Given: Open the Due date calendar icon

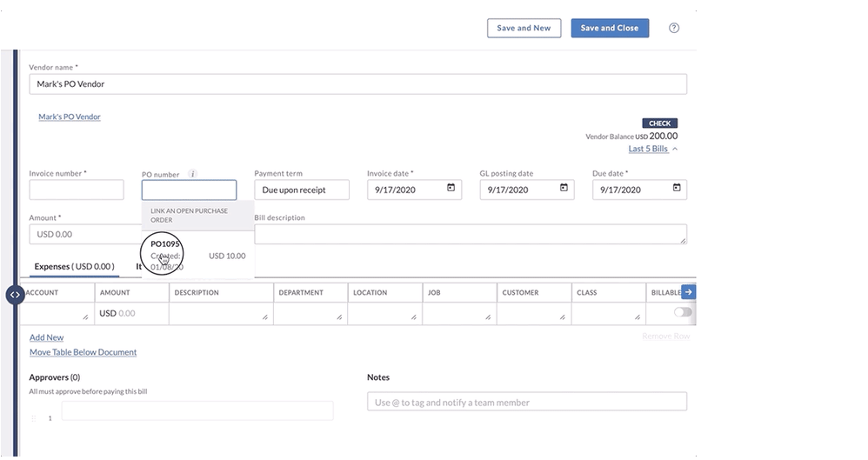Looking at the screenshot, I should pos(676,189).
